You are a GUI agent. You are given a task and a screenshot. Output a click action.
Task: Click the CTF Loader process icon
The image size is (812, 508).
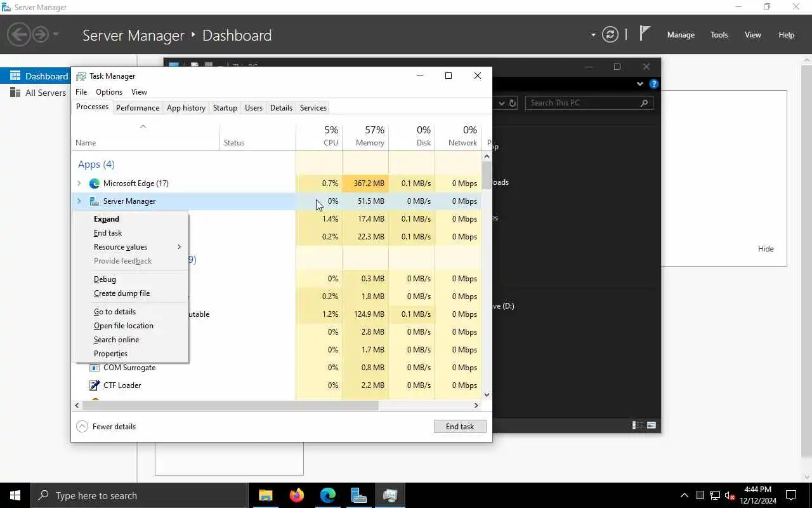pyautogui.click(x=95, y=385)
